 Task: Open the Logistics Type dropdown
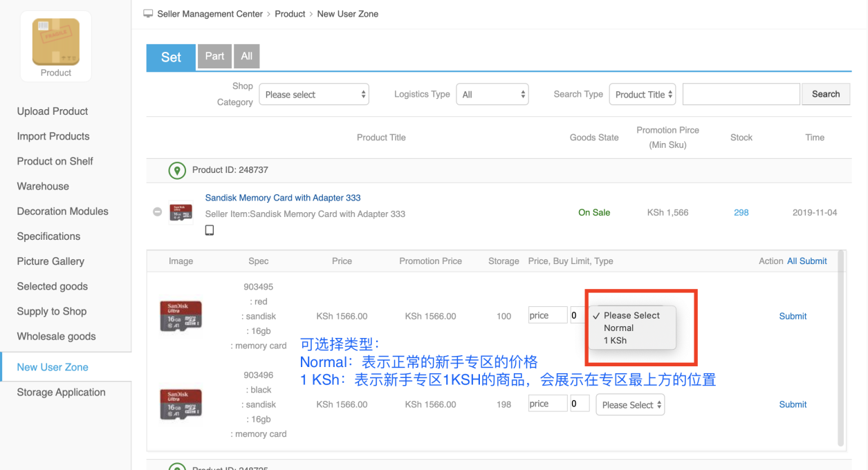point(492,95)
